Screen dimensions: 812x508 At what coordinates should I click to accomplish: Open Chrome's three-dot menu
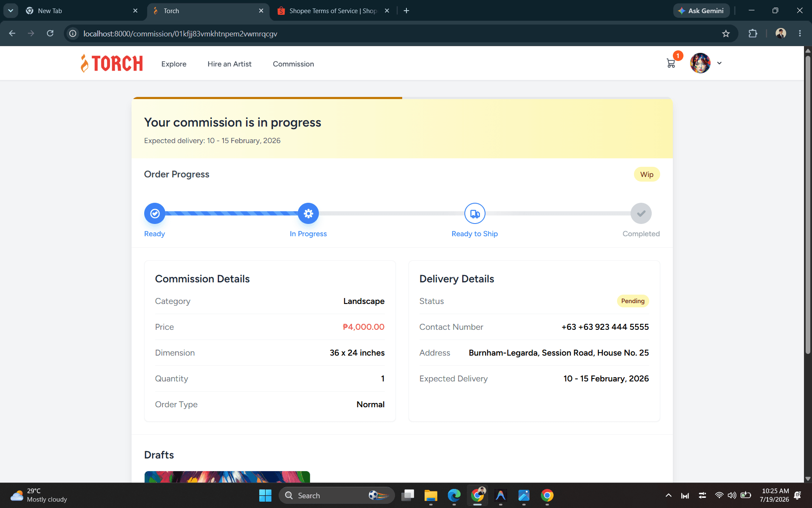click(x=800, y=33)
